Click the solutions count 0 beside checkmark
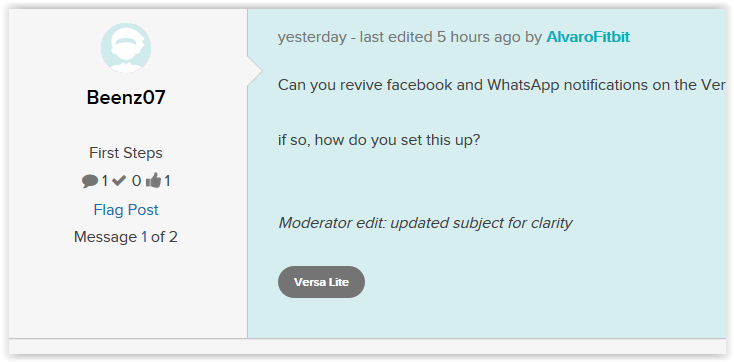The width and height of the screenshot is (734, 362). coord(136,181)
